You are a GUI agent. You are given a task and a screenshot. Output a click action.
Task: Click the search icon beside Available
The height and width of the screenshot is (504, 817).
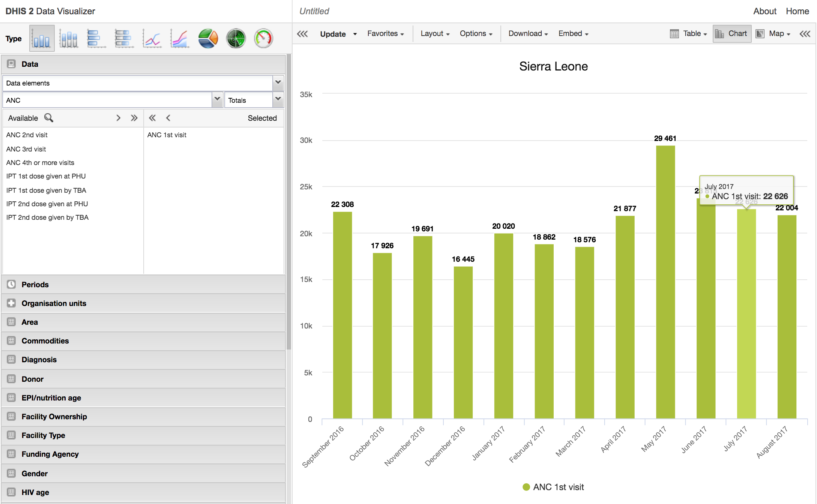tap(49, 118)
